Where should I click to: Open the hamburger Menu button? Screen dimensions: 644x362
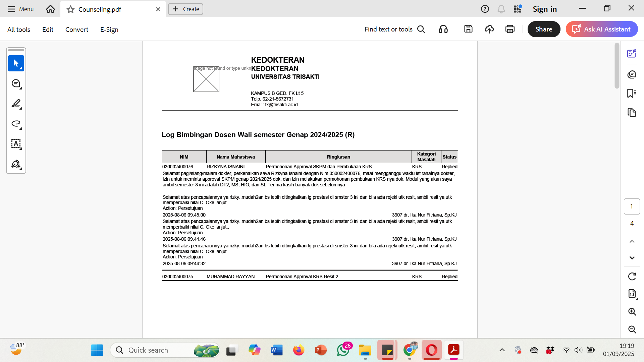coord(20,9)
